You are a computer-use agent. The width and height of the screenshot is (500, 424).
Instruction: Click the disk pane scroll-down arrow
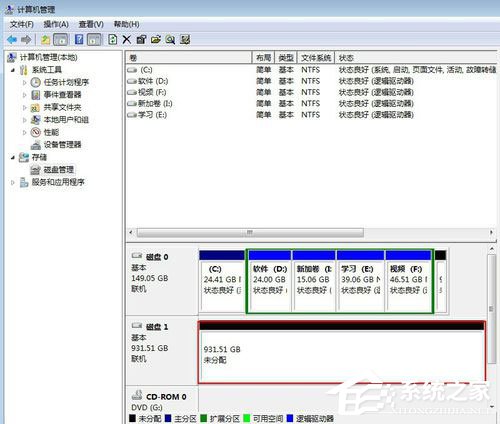pyautogui.click(x=492, y=407)
